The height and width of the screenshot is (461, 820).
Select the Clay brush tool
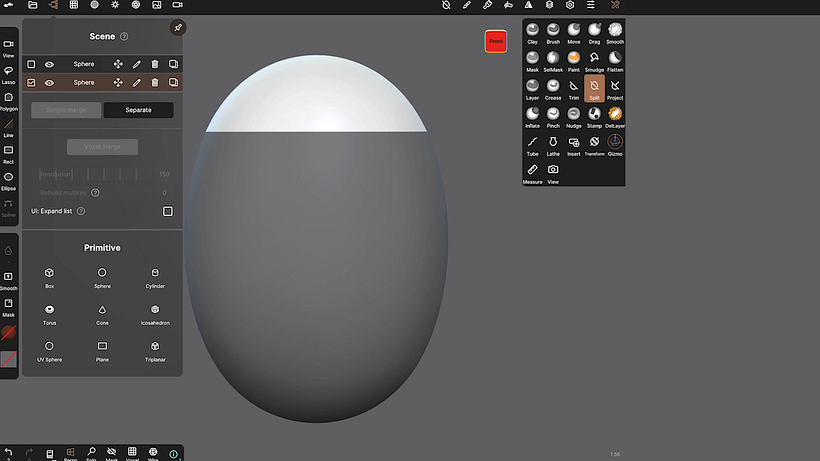pyautogui.click(x=532, y=33)
